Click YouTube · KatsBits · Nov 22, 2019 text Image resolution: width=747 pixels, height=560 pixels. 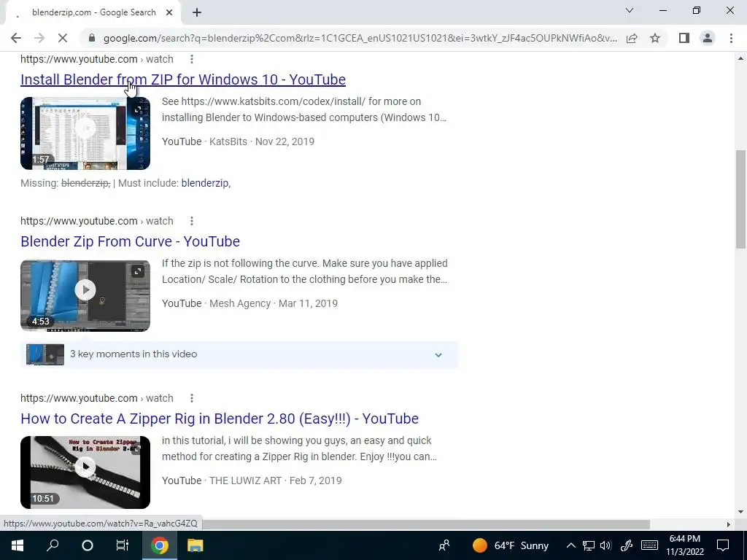[x=239, y=141]
